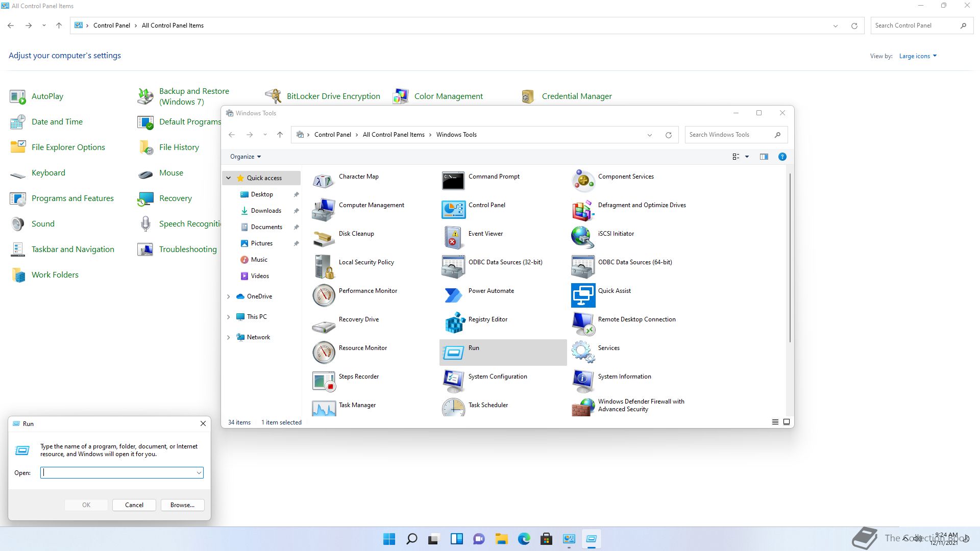Select ODBC Data Sources (32-bit) icon
980x551 pixels.
(x=453, y=266)
